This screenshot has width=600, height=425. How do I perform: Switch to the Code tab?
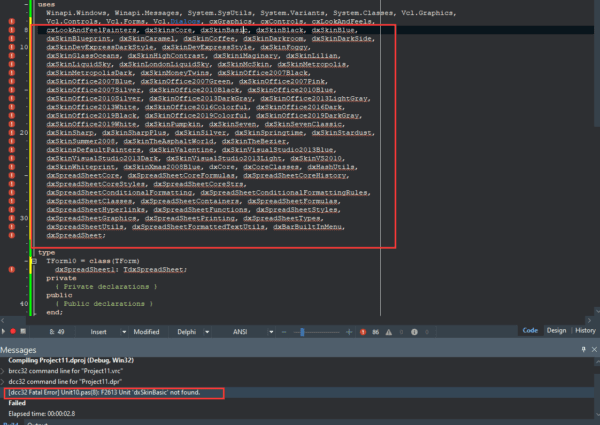(530, 331)
